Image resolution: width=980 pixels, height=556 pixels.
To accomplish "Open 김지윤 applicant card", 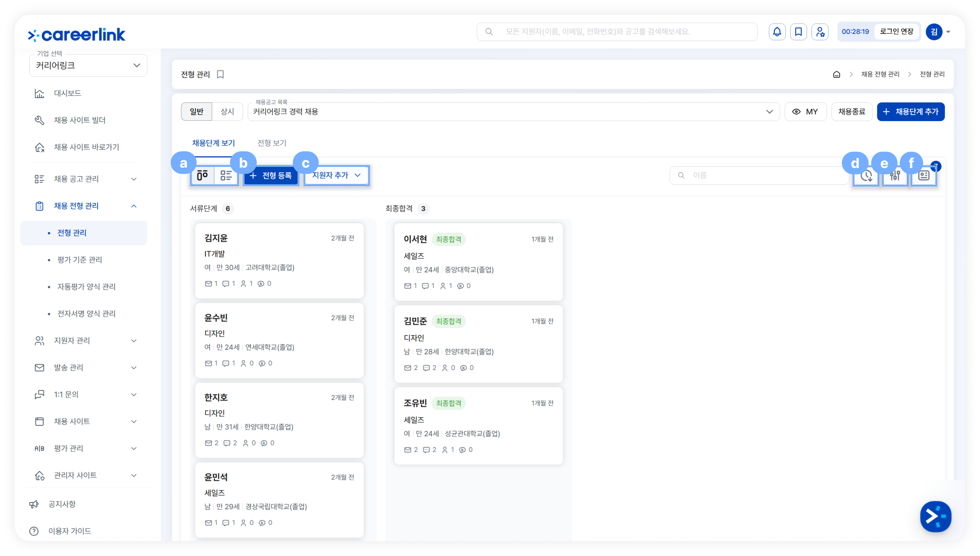I will [279, 261].
